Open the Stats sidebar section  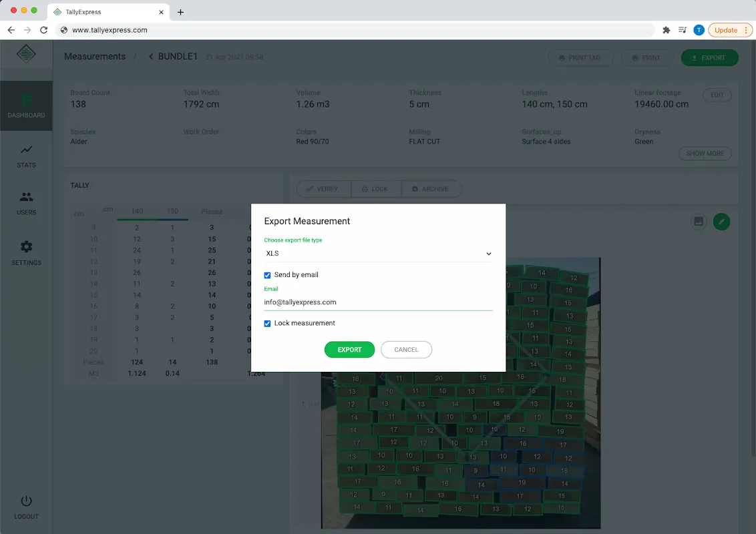coord(26,156)
